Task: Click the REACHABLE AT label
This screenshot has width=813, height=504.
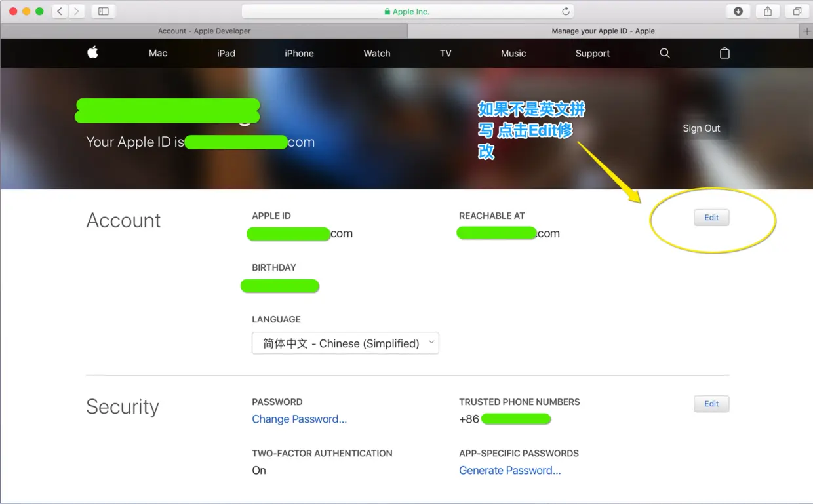Action: (492, 216)
